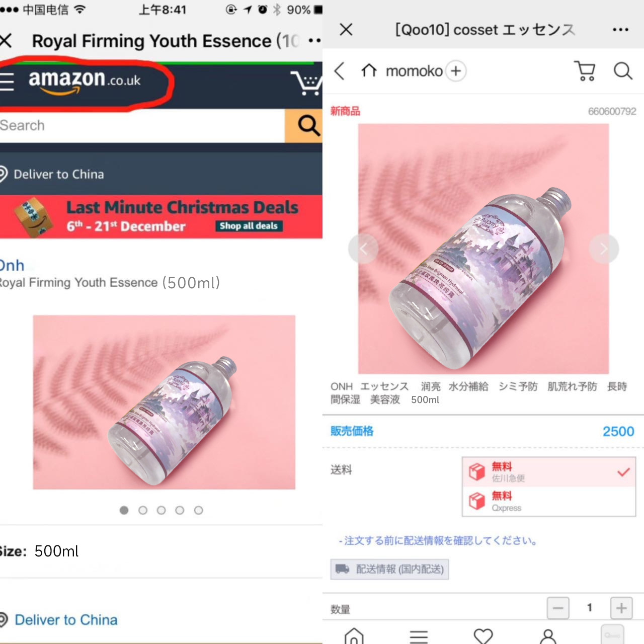The height and width of the screenshot is (644, 644).
Task: Select the 佐川急便 free shipping option
Action: point(549,472)
